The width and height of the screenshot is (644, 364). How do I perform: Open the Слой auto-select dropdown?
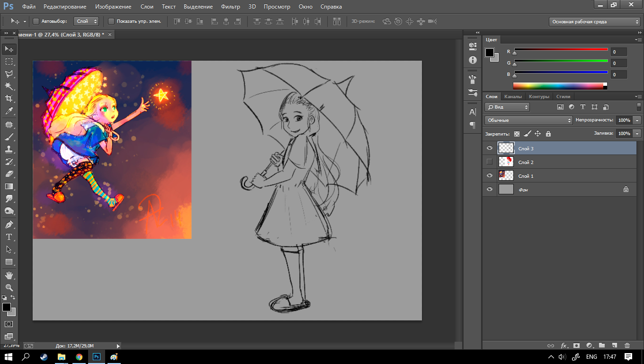tap(86, 21)
